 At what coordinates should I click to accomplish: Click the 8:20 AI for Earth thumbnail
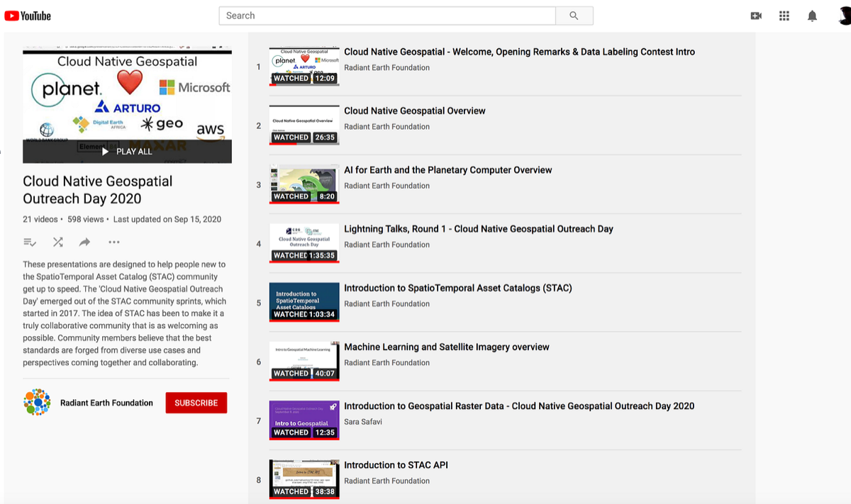coord(304,184)
